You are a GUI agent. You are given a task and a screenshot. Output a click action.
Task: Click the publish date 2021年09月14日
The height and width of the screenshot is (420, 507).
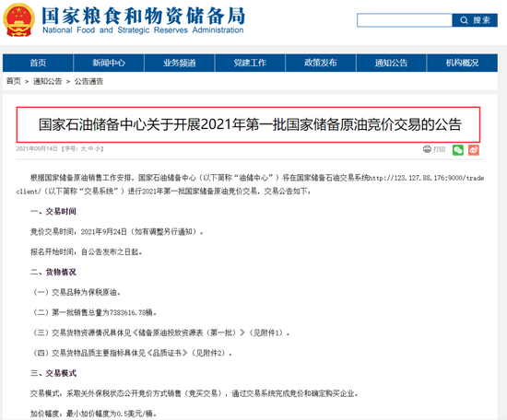click(x=37, y=148)
